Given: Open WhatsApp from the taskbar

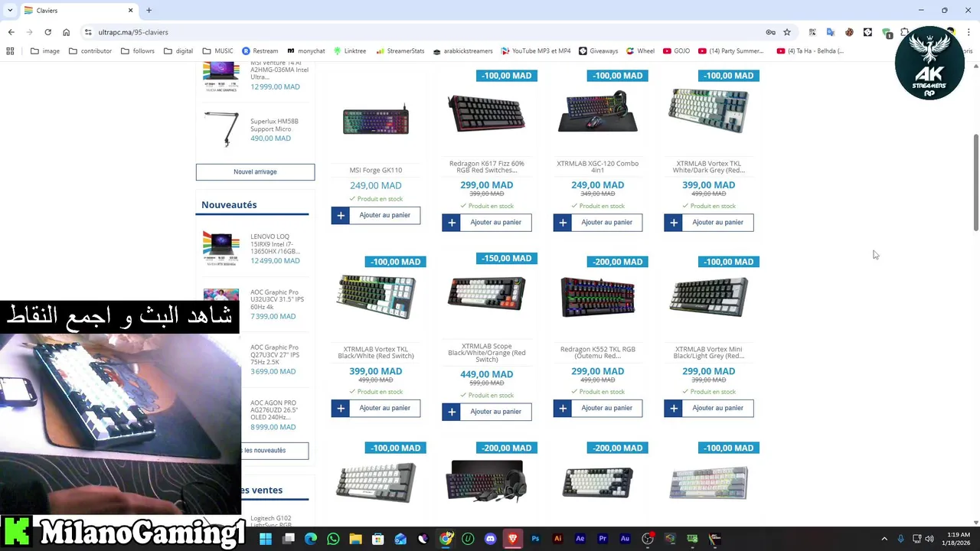Looking at the screenshot, I should coord(333,539).
